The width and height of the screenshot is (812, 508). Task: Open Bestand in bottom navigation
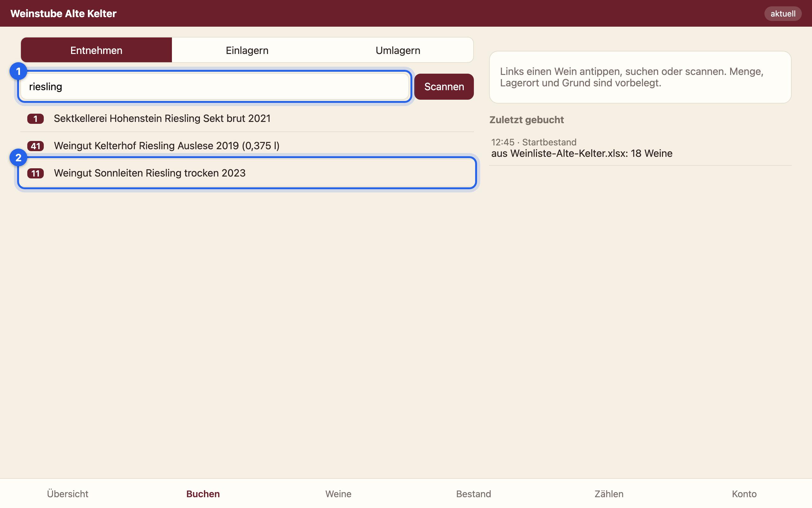[474, 493]
